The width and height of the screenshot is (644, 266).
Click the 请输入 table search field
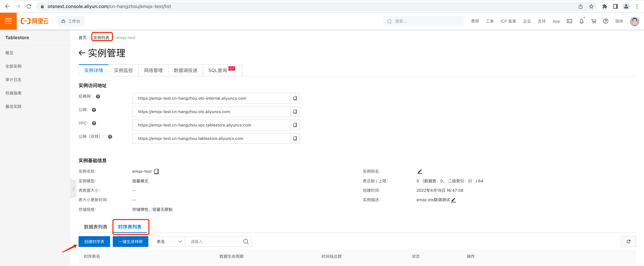point(215,241)
